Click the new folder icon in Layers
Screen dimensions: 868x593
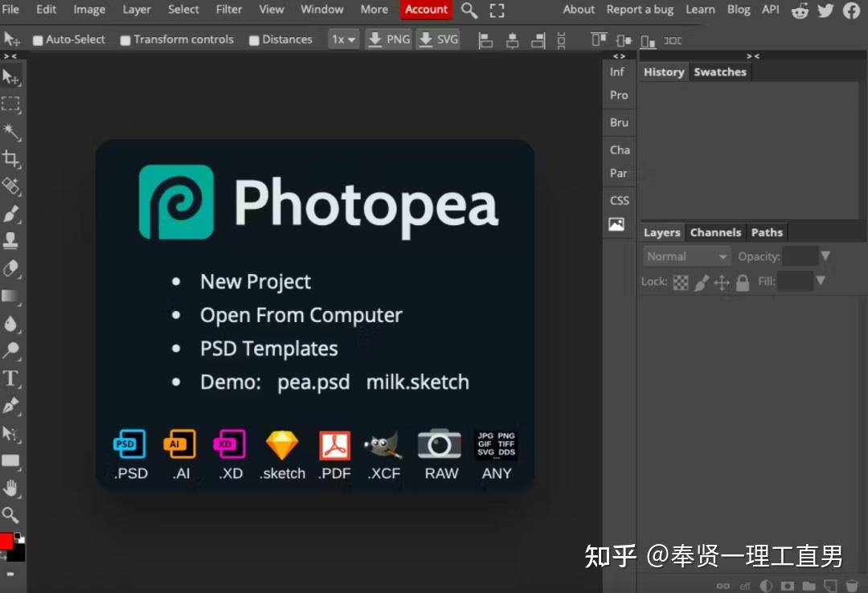coord(809,585)
